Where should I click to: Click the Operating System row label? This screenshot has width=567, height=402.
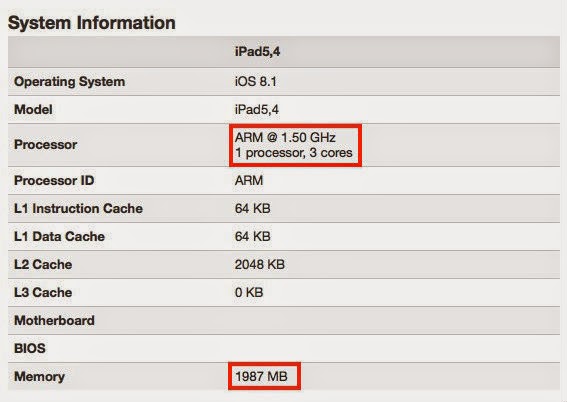click(x=69, y=82)
